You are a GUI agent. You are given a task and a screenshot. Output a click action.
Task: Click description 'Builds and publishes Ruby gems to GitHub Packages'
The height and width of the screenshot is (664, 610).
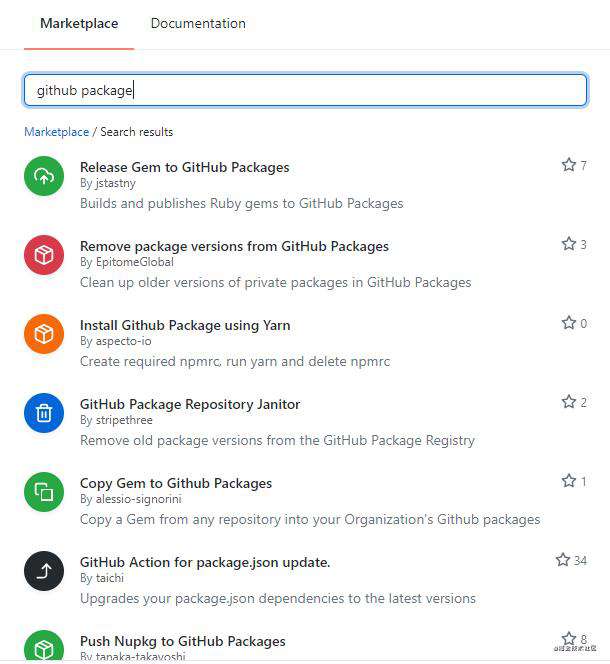(241, 204)
